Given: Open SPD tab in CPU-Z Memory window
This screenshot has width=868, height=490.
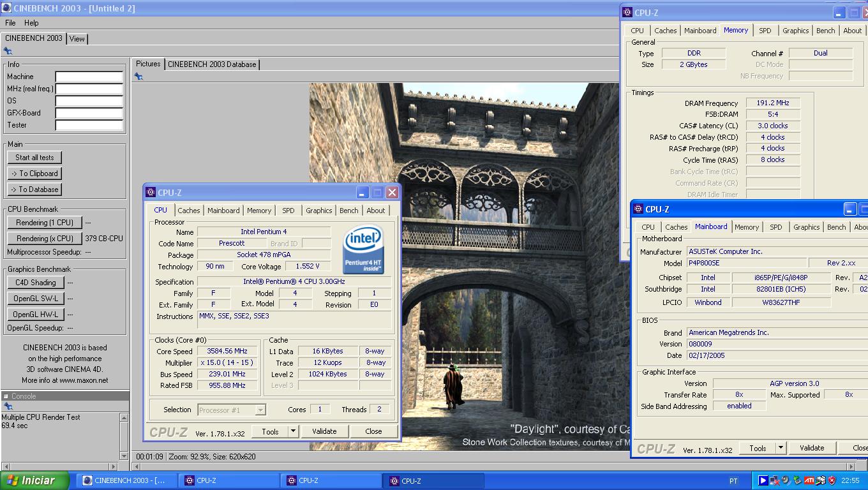Looking at the screenshot, I should (x=765, y=31).
